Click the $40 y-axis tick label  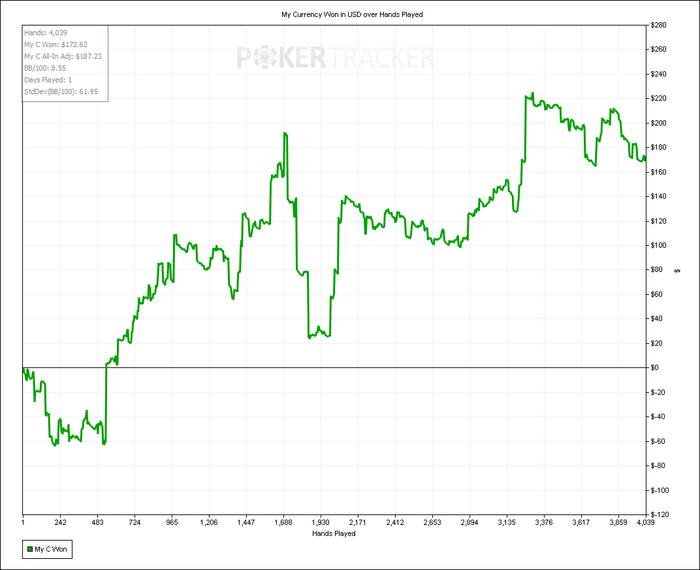(656, 319)
